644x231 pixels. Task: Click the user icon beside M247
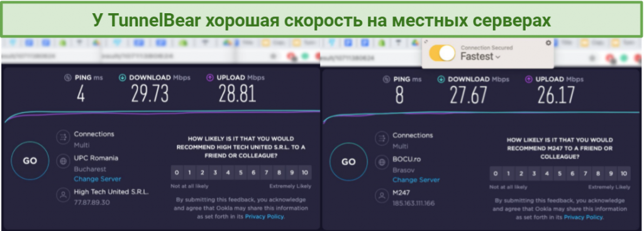click(382, 196)
